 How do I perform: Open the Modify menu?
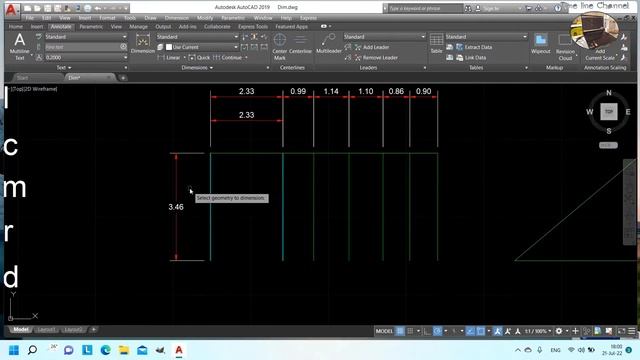[x=205, y=18]
